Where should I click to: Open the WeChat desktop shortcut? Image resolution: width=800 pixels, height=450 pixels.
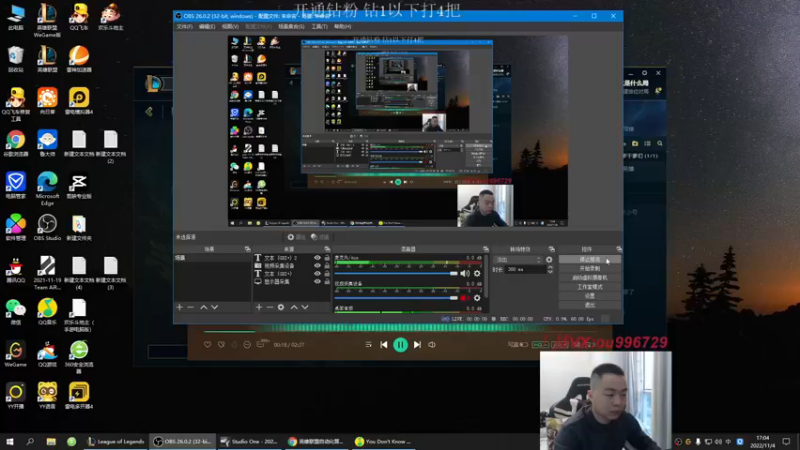tap(16, 312)
